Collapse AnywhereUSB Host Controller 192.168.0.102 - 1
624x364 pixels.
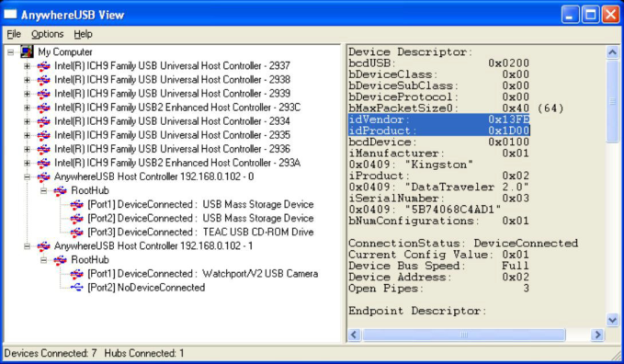[27, 246]
